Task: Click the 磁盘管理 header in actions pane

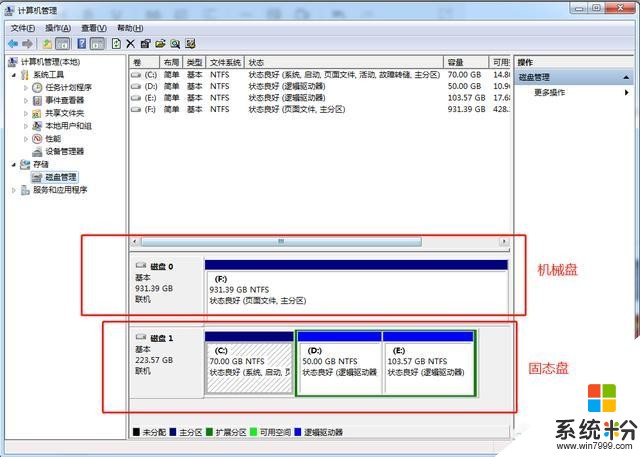Action: (x=574, y=77)
